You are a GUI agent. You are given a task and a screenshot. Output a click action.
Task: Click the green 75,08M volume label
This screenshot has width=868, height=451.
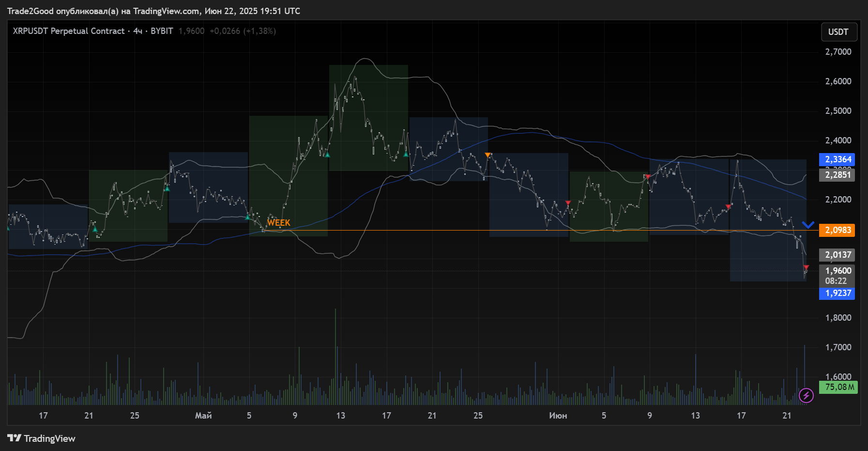tap(838, 387)
